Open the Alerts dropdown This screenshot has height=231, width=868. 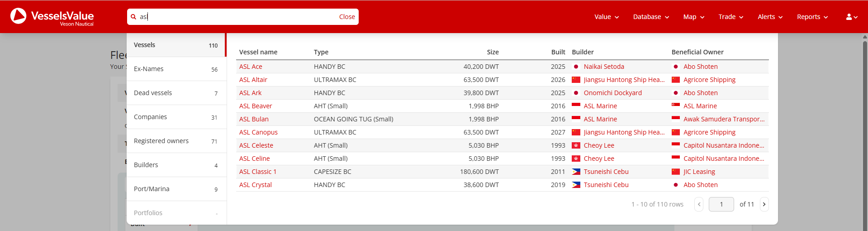[770, 17]
